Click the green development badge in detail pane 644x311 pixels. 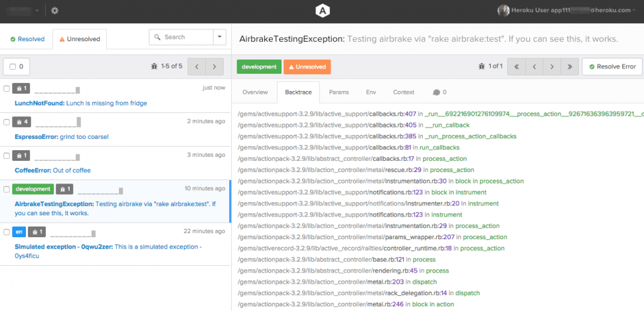259,66
